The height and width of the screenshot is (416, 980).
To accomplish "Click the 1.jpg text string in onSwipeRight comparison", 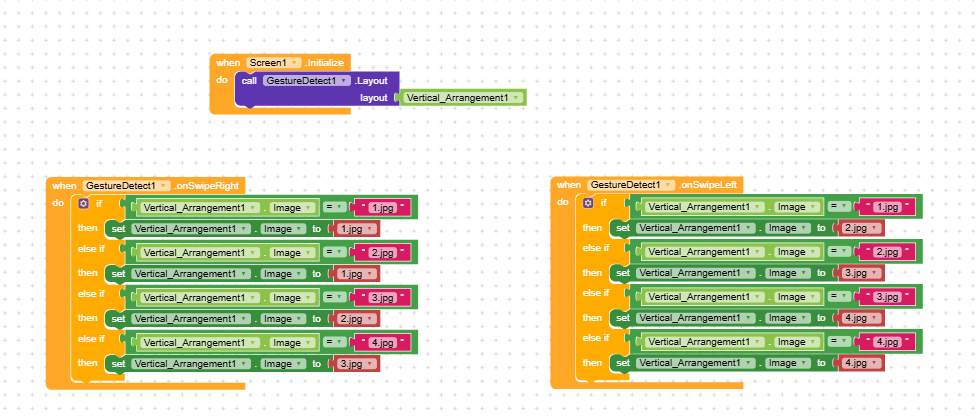I will click(x=382, y=208).
